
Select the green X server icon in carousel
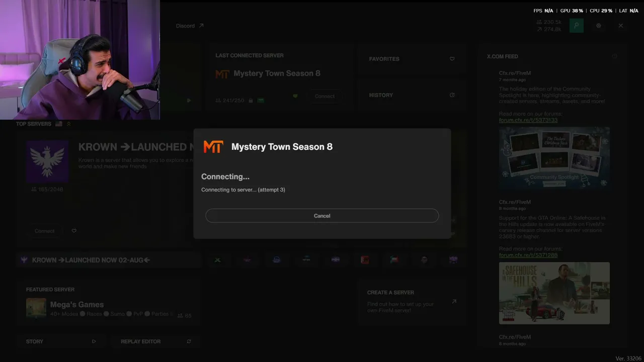(218, 260)
